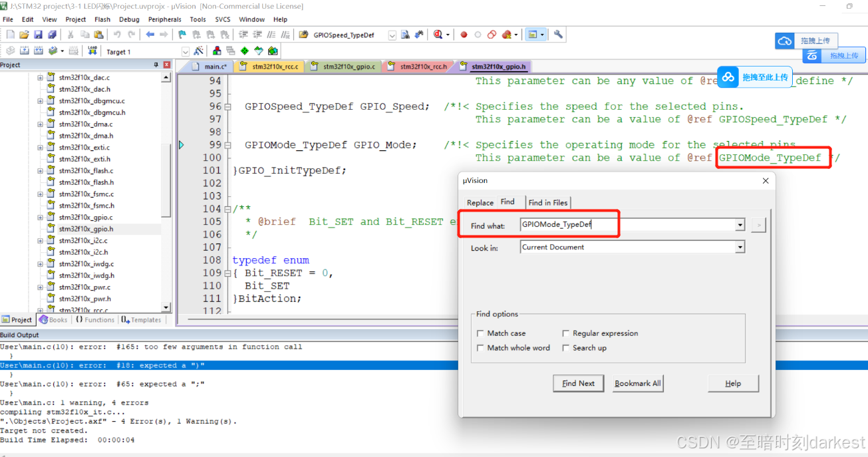Click the New file toolbar icon

10,35
